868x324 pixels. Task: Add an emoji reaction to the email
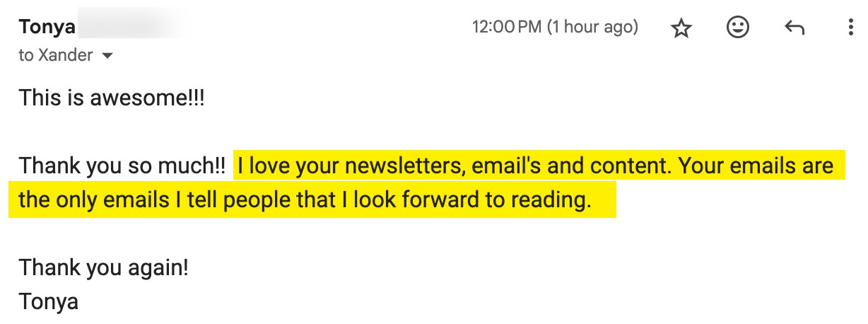click(x=737, y=28)
